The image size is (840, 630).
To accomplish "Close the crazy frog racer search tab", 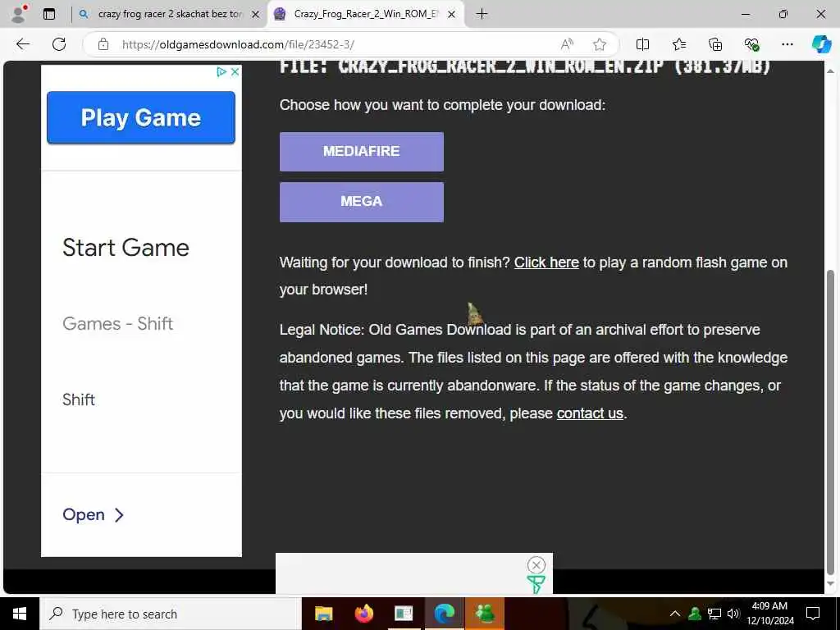I will pos(256,15).
